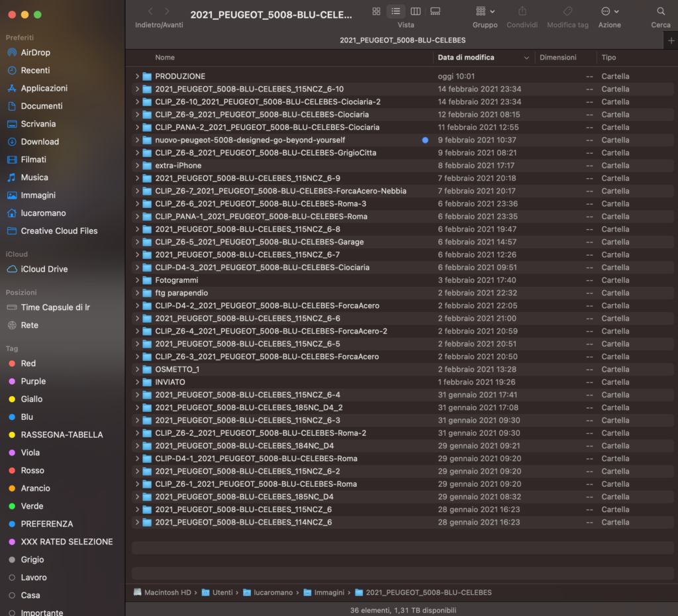Image resolution: width=678 pixels, height=616 pixels.
Task: Add a new tab with plus button
Action: [671, 40]
